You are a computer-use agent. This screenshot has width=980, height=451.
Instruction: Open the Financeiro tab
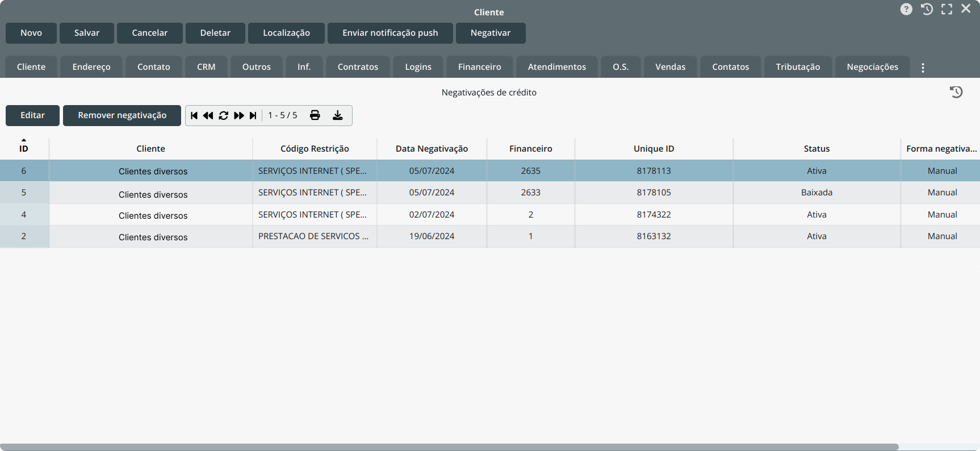point(480,67)
